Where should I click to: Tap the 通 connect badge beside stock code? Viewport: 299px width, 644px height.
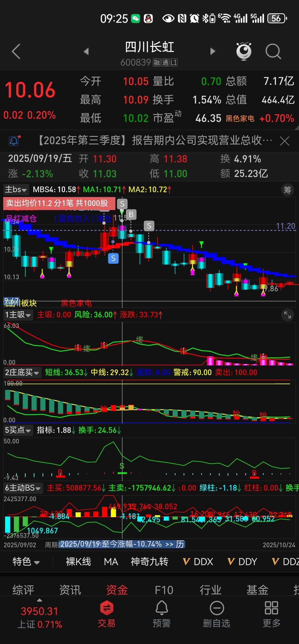[x=165, y=63]
